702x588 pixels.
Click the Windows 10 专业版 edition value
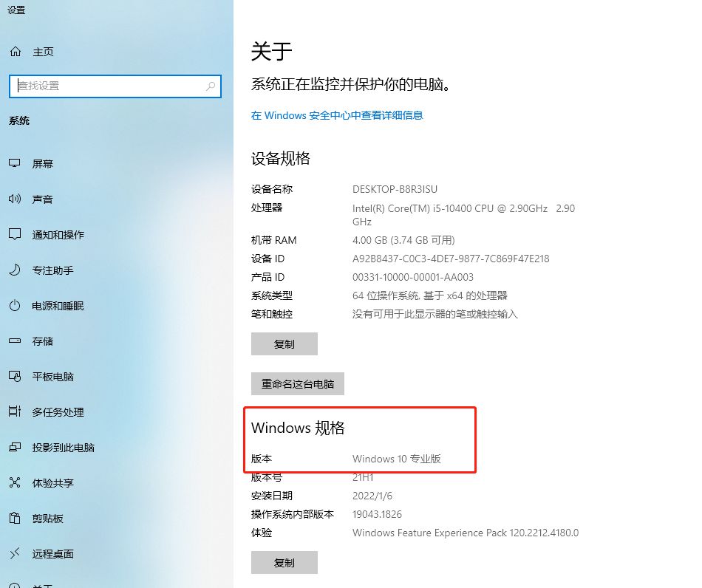(397, 459)
